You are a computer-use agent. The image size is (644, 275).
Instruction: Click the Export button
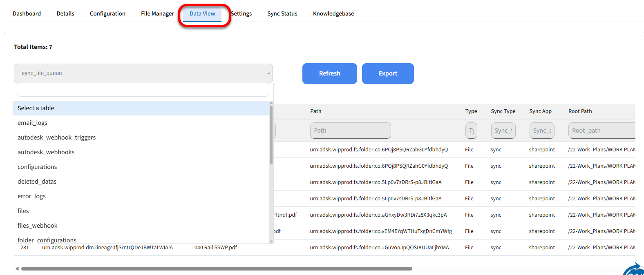click(x=388, y=73)
